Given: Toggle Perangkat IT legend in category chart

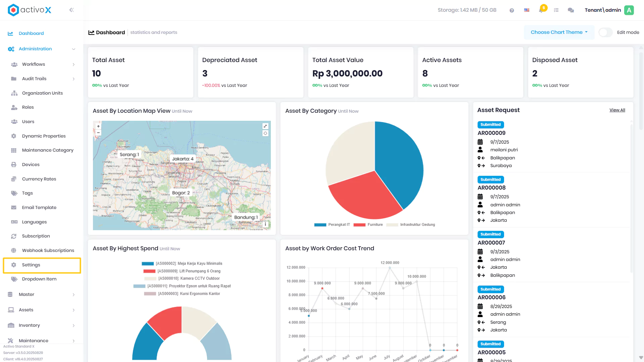Looking at the screenshot, I should click(332, 225).
